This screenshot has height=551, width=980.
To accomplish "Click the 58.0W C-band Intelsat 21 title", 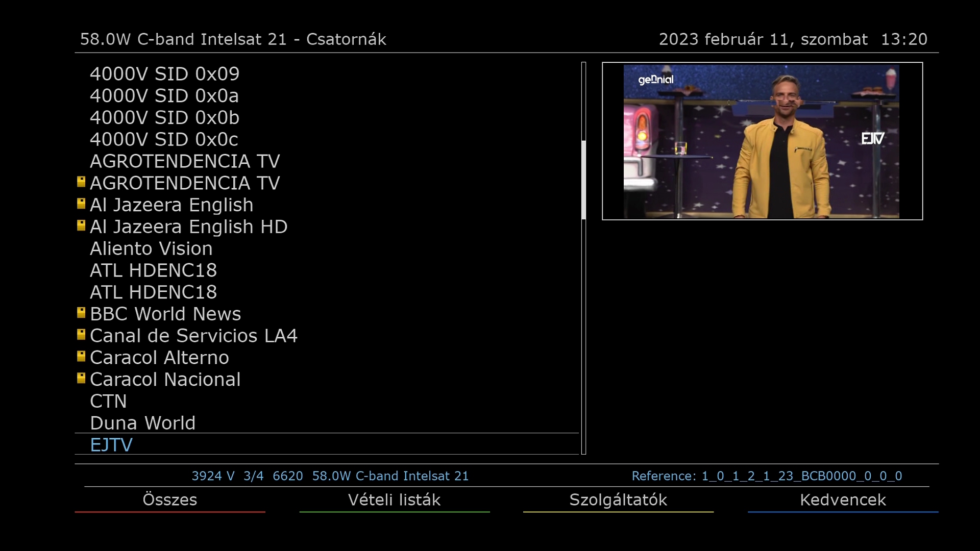I will [233, 39].
